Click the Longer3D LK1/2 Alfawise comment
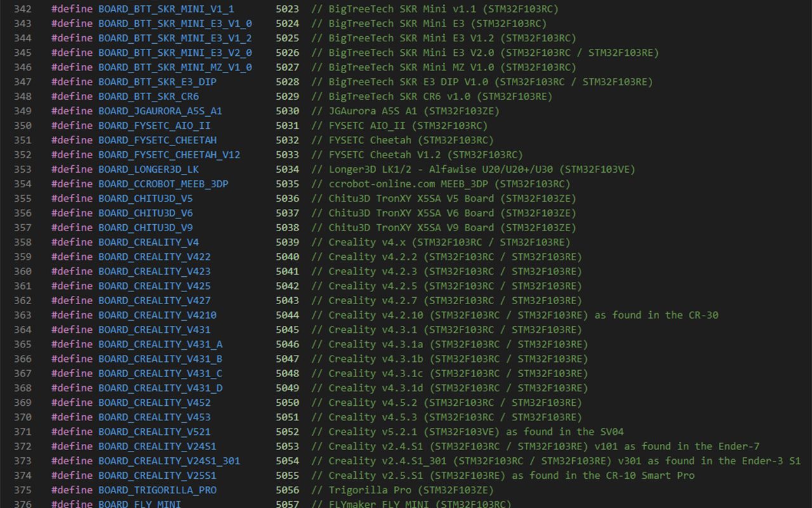The image size is (812, 508). point(473,170)
